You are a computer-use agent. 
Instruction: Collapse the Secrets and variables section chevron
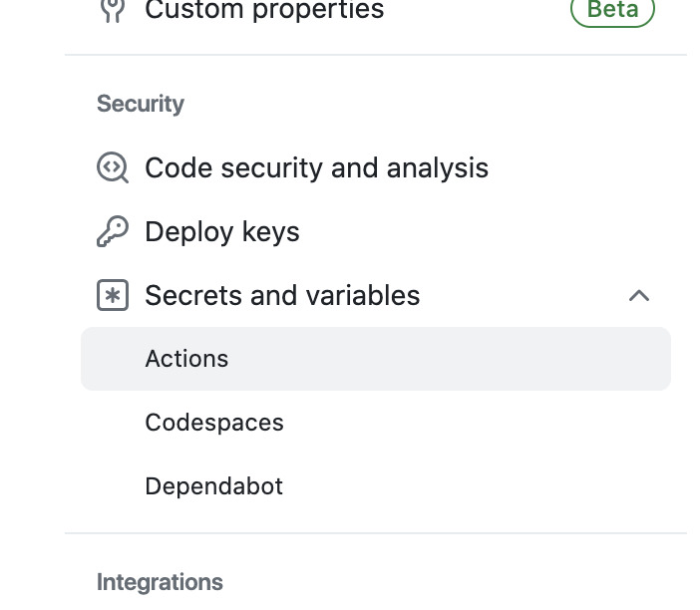click(639, 296)
